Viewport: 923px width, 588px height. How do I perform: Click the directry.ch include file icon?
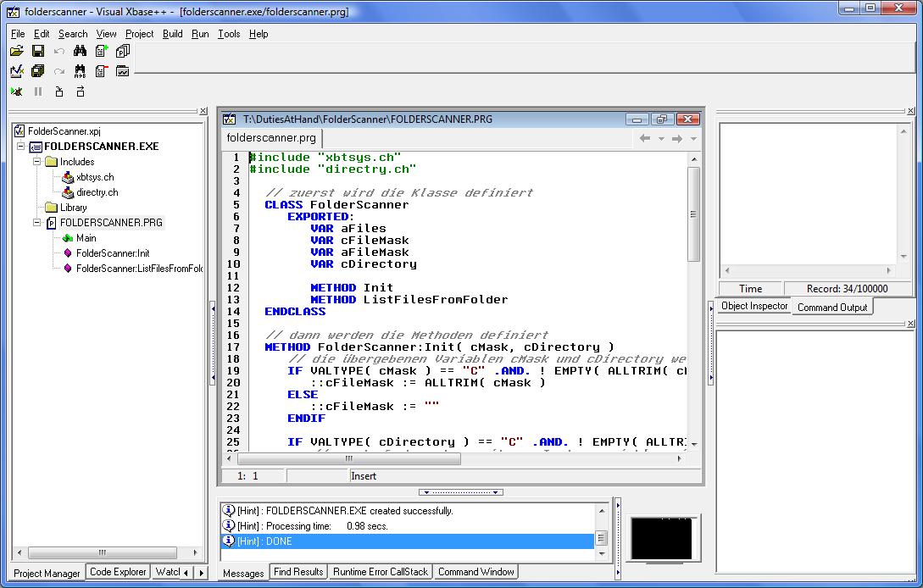[68, 192]
